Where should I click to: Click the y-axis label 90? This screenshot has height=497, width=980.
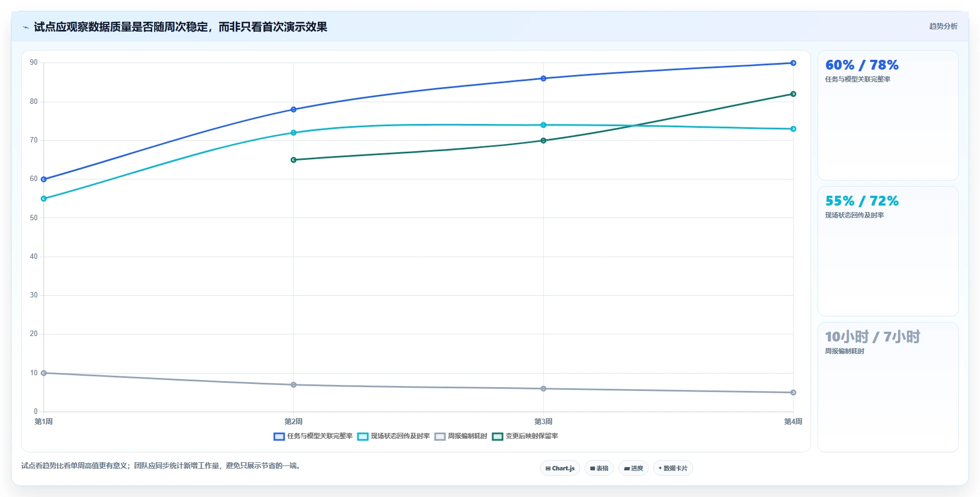[x=34, y=63]
